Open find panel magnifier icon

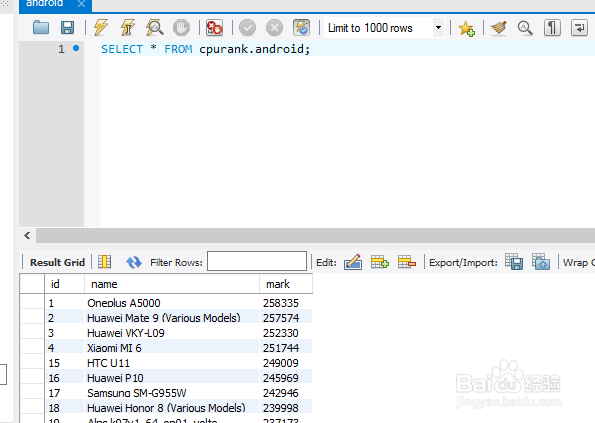pos(526,28)
